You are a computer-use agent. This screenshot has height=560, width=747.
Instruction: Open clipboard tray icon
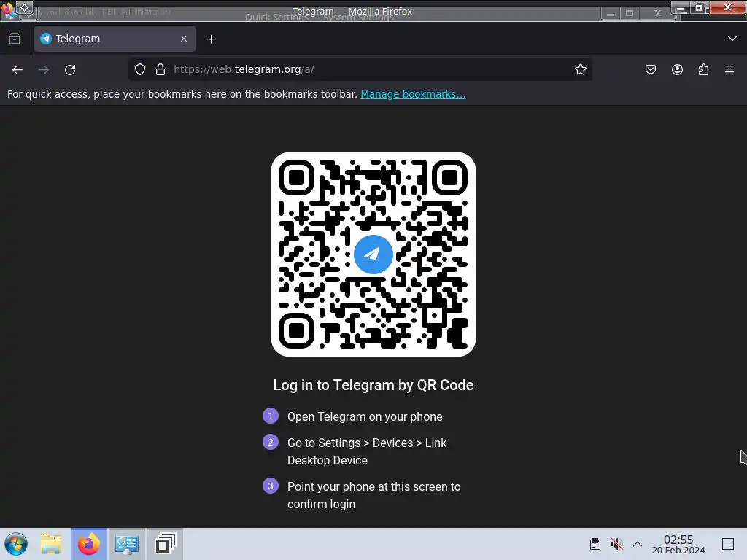coord(595,544)
